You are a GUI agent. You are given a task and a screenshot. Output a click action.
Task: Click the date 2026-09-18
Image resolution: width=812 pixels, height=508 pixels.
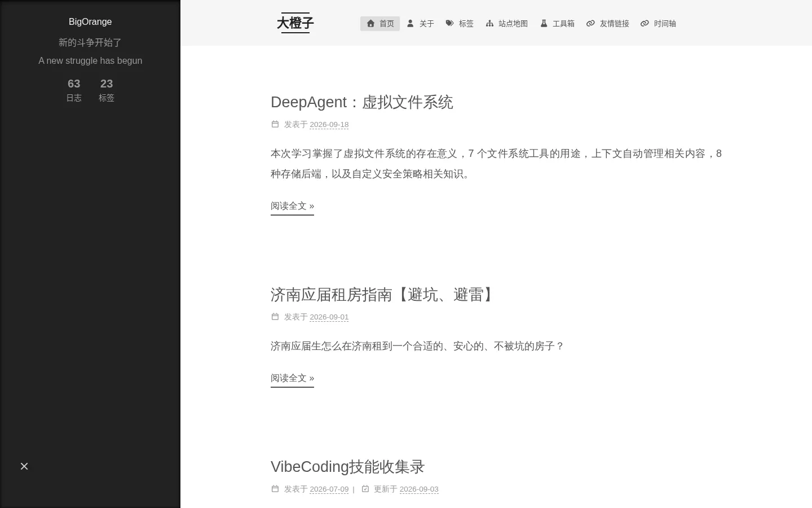click(x=329, y=125)
